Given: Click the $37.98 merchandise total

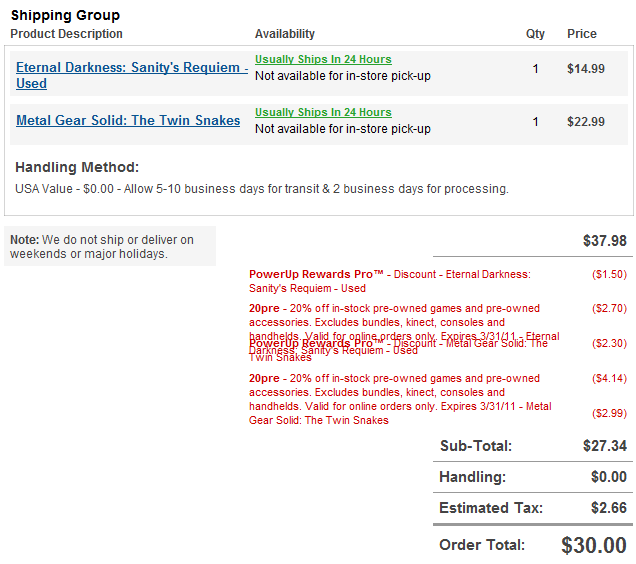Looking at the screenshot, I should tap(604, 241).
